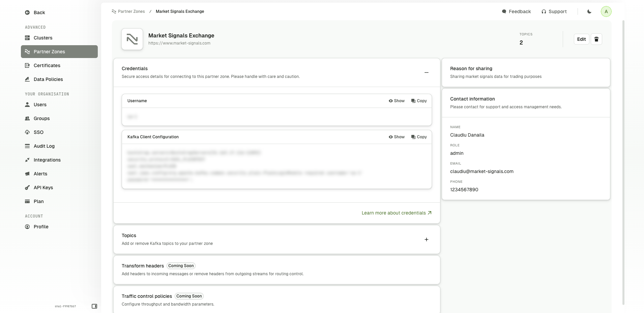Viewport: 644px width, 313px height.
Task: Go back using the Back arrow
Action: pyautogui.click(x=35, y=12)
